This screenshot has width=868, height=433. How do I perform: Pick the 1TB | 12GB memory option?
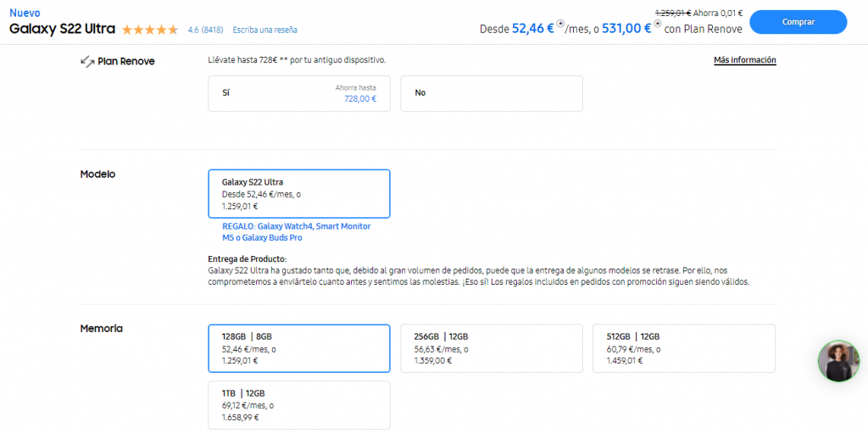coord(299,405)
